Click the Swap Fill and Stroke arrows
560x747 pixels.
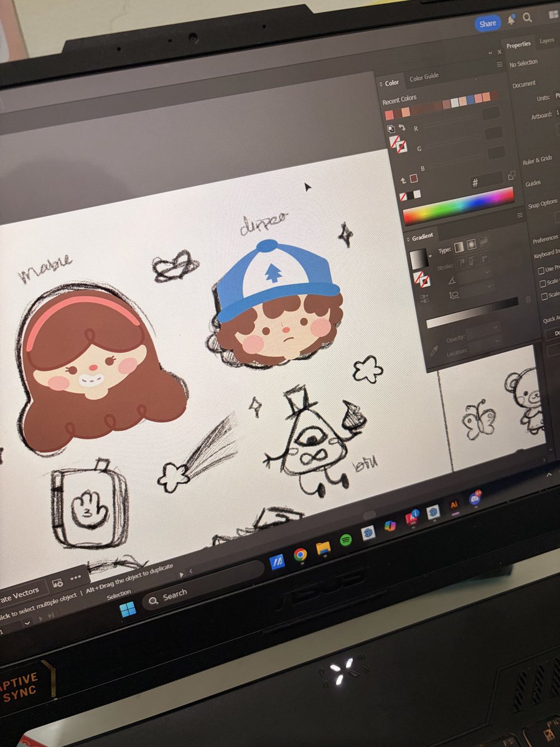402,127
